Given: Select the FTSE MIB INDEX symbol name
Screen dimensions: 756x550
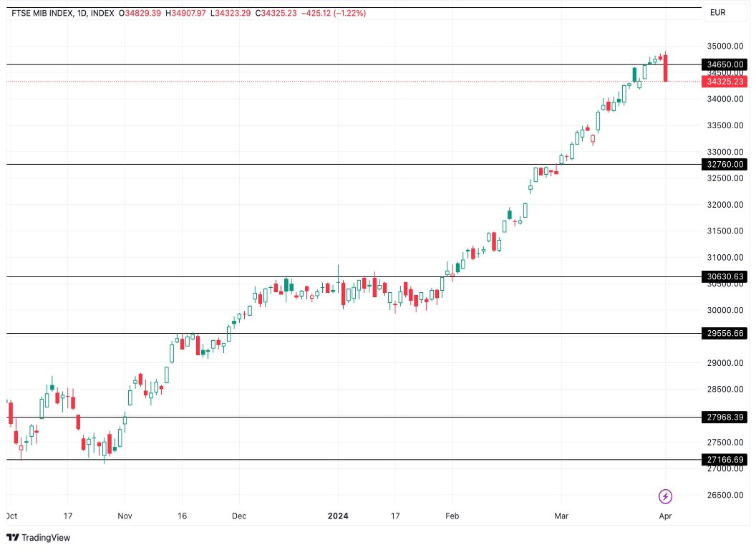Looking at the screenshot, I should [44, 12].
